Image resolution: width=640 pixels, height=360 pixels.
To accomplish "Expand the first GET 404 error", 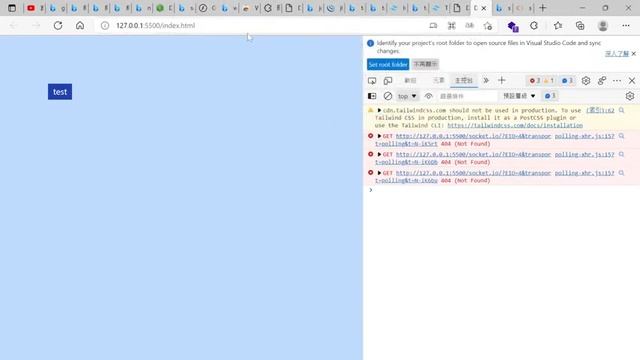I will click(x=379, y=136).
